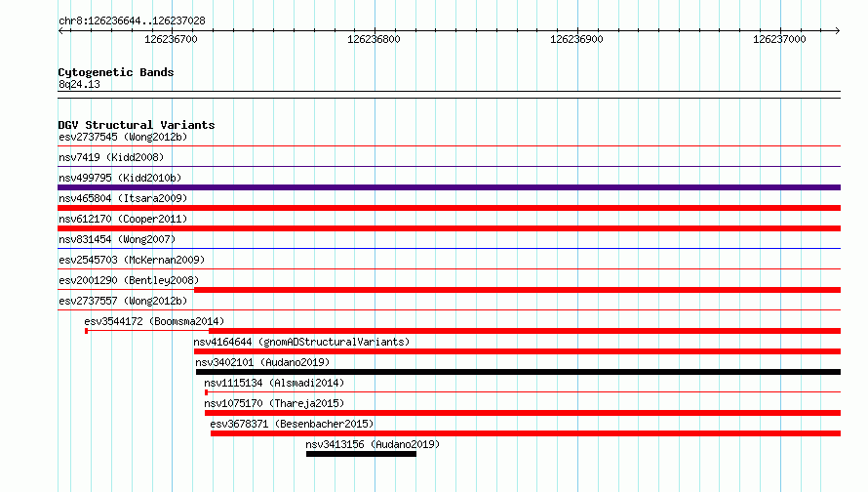
Task: Select nsv3402101 (Audano2019) label
Action: click(262, 362)
